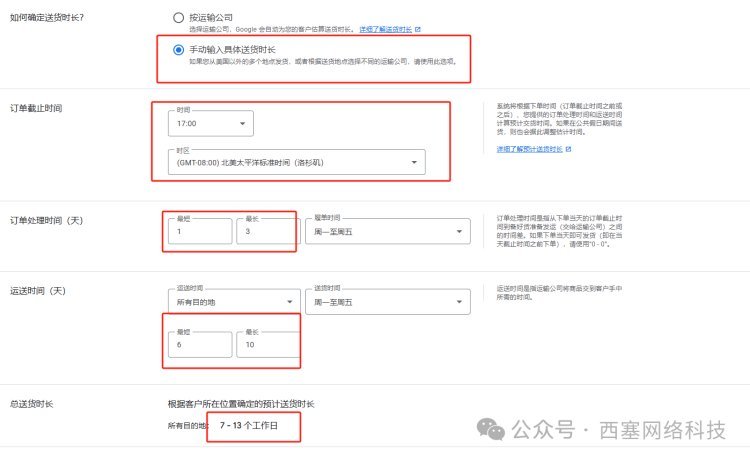
Task: Click the arrow icon in 17:00 field
Action: point(242,124)
